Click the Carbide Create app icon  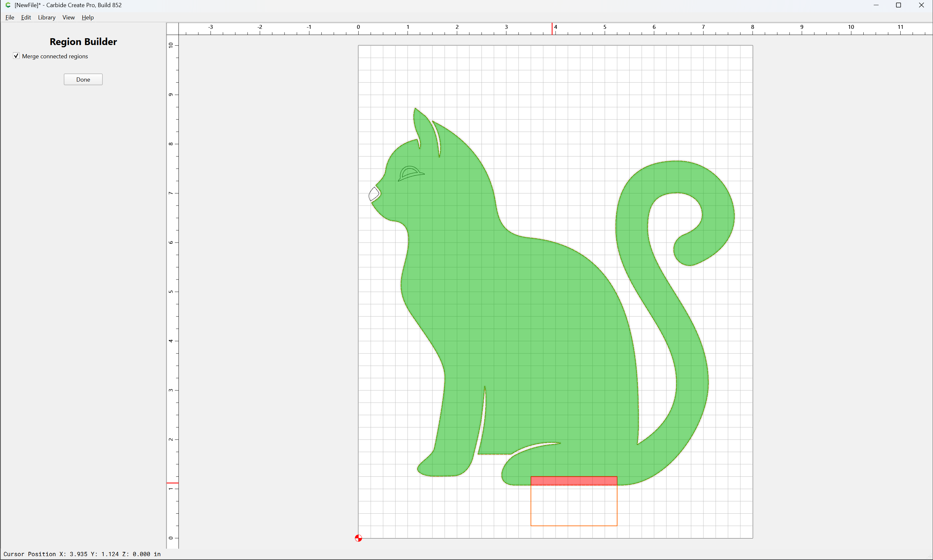click(x=8, y=5)
